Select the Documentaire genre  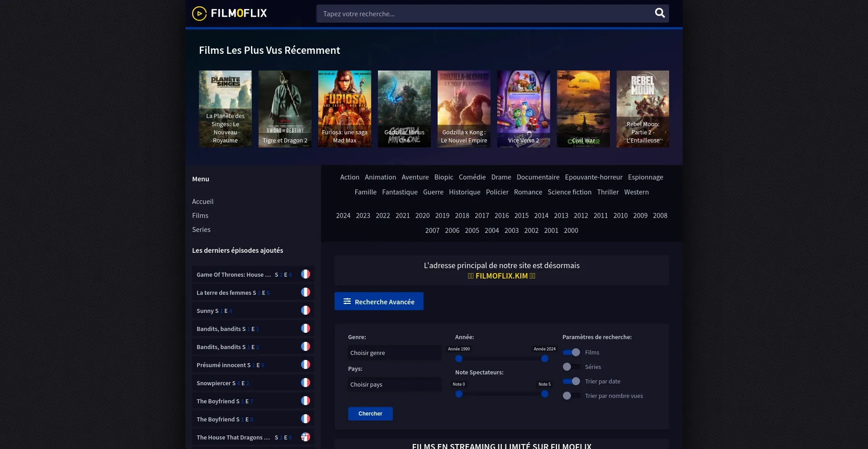[538, 177]
